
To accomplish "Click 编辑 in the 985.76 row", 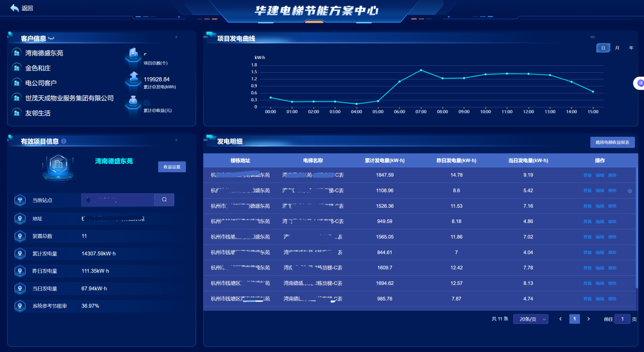I will tap(600, 298).
